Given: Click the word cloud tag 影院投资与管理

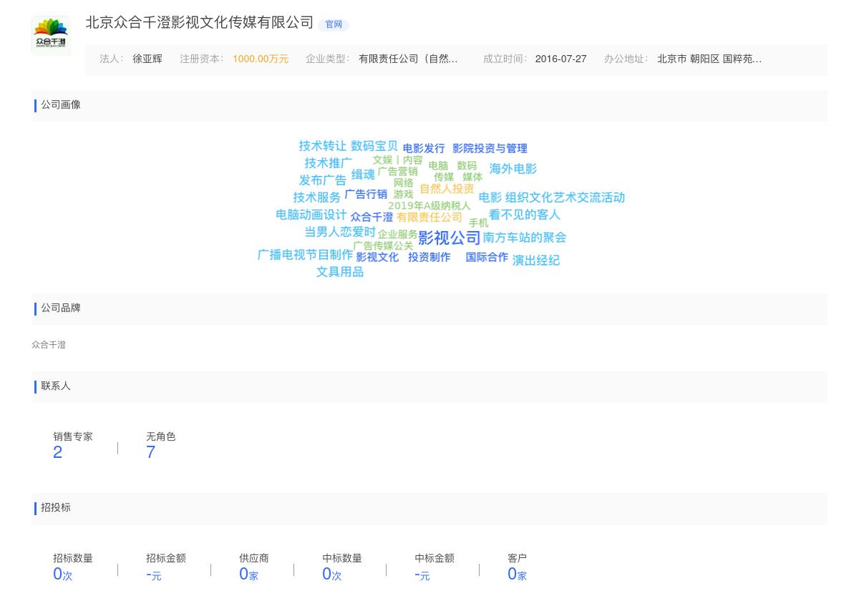Looking at the screenshot, I should pyautogui.click(x=490, y=149).
